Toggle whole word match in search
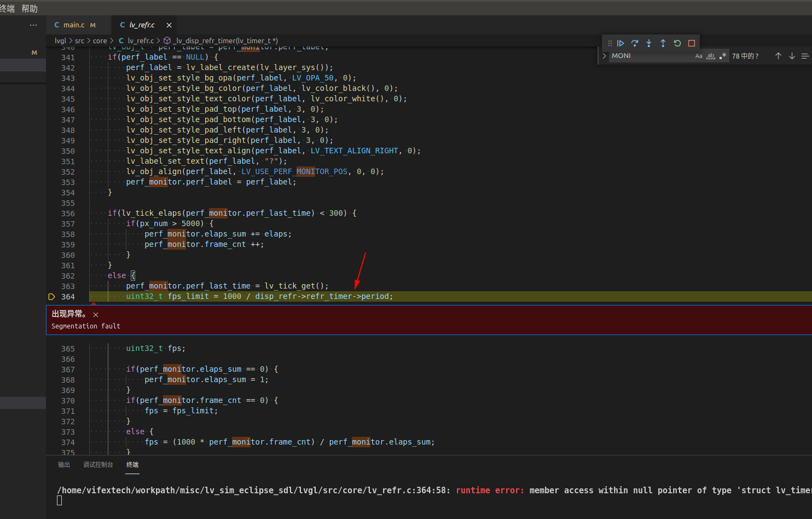812x519 pixels. click(x=710, y=55)
